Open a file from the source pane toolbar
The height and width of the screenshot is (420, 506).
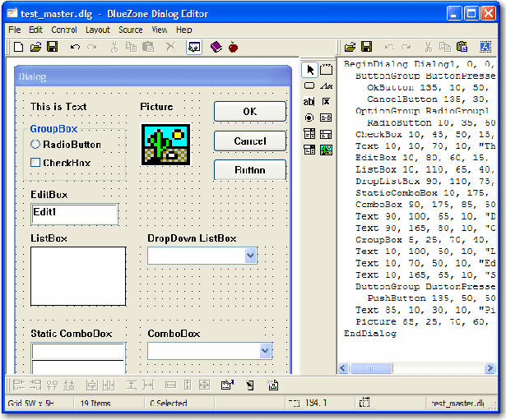point(350,47)
